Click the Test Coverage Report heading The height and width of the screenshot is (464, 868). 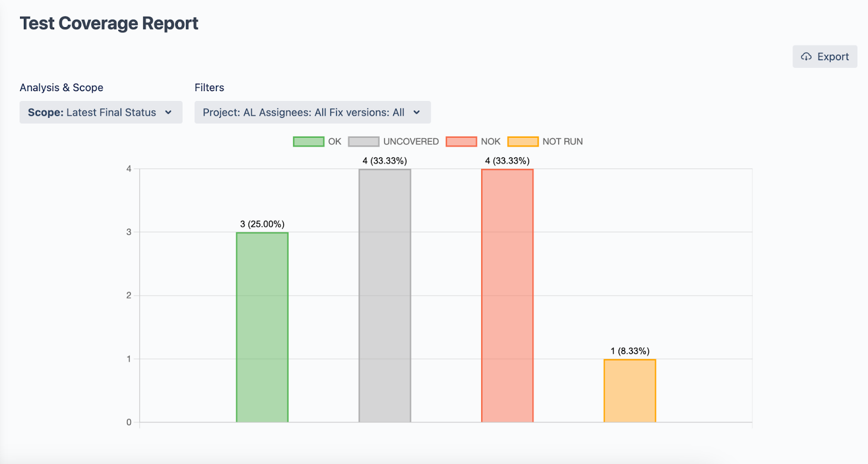pyautogui.click(x=109, y=23)
